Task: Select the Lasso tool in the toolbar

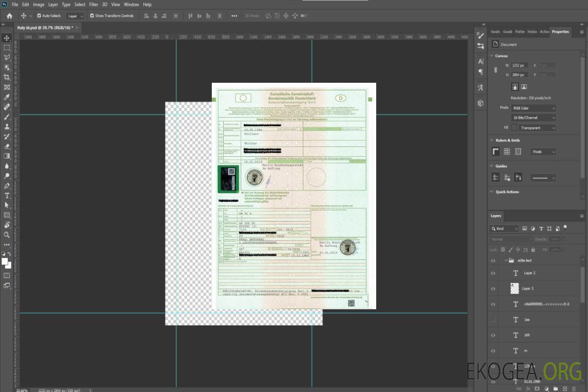Action: pyautogui.click(x=7, y=57)
